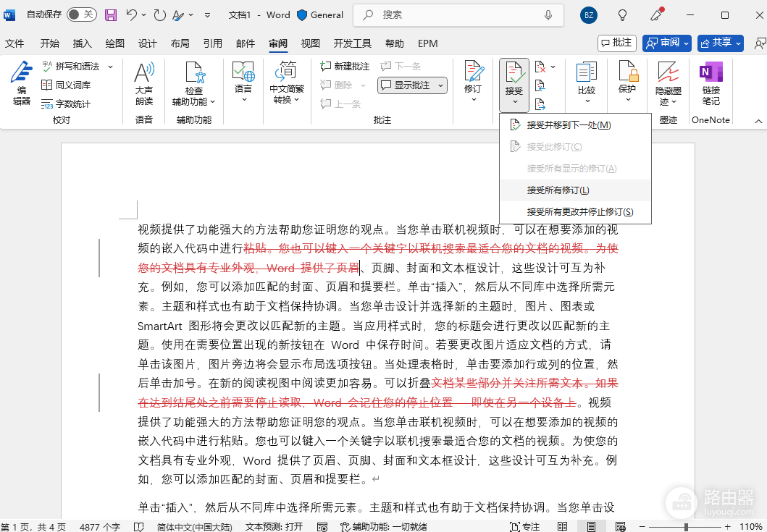Click the General sensitivity label
Viewport: 767px width, 532px height.
(x=320, y=15)
